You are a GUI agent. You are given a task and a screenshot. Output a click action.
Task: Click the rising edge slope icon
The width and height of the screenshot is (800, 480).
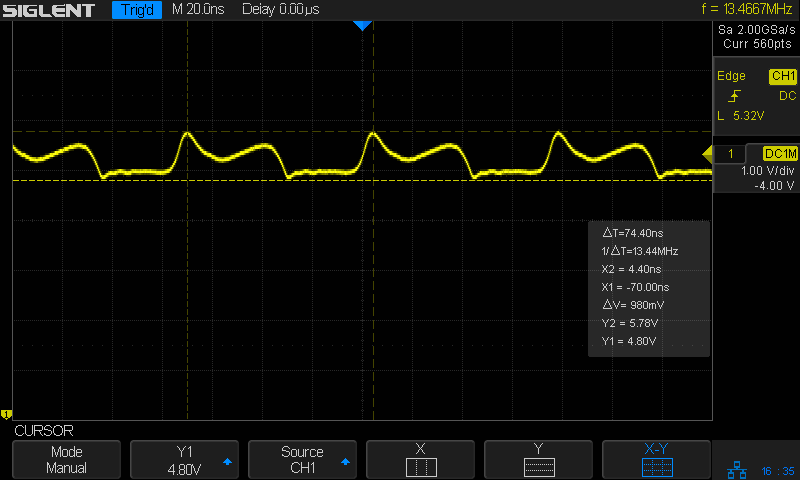[x=735, y=96]
